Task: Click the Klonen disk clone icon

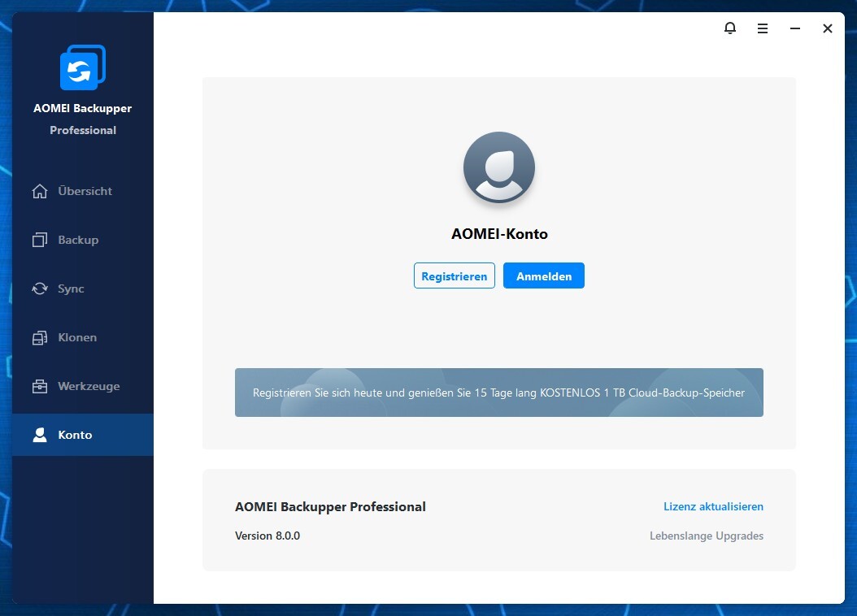Action: point(39,338)
